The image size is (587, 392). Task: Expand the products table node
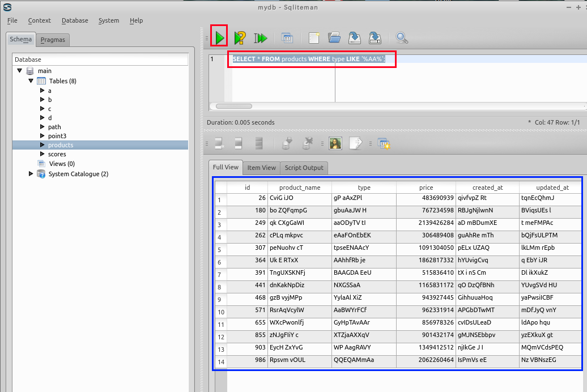click(42, 144)
